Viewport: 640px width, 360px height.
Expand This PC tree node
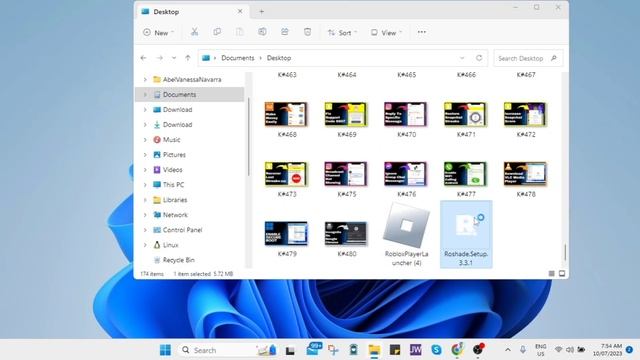pyautogui.click(x=145, y=185)
